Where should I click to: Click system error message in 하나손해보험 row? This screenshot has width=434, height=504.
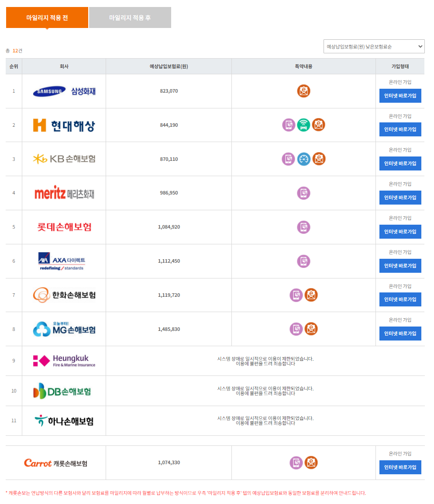pyautogui.click(x=265, y=421)
